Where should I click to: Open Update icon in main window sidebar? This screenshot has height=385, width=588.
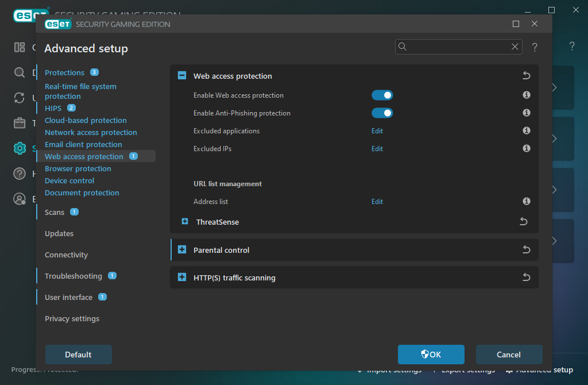click(x=20, y=98)
